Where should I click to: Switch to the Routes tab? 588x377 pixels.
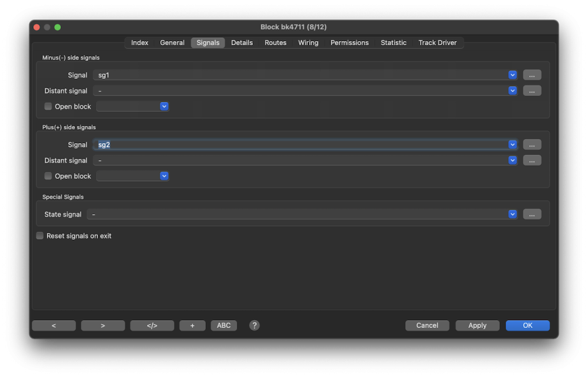tap(275, 42)
